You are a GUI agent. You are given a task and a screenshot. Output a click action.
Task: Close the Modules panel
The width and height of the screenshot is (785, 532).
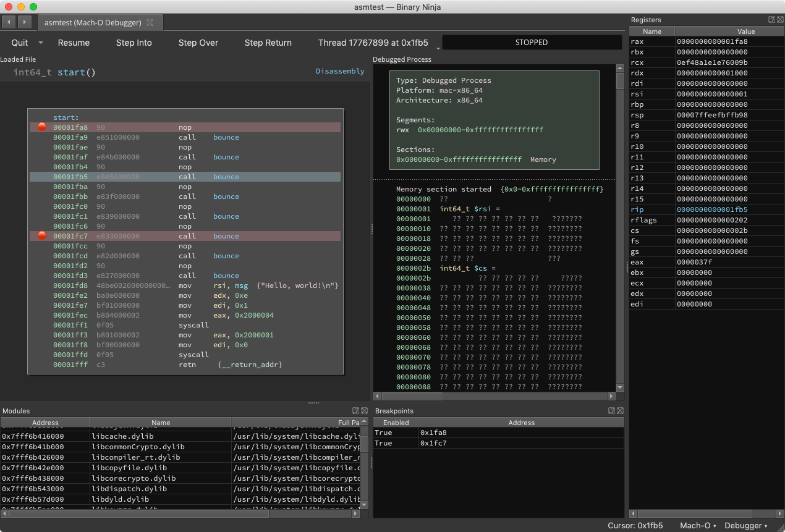click(x=364, y=411)
